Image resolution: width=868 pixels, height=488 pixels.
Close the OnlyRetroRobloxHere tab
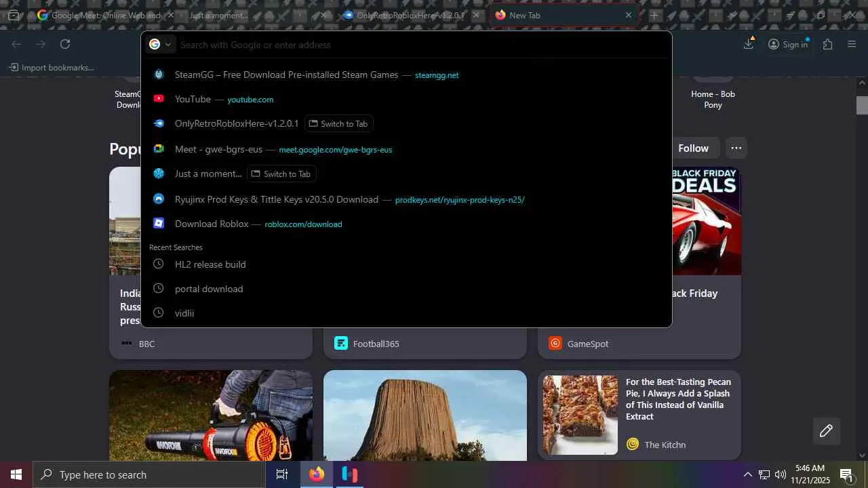pyautogui.click(x=476, y=15)
